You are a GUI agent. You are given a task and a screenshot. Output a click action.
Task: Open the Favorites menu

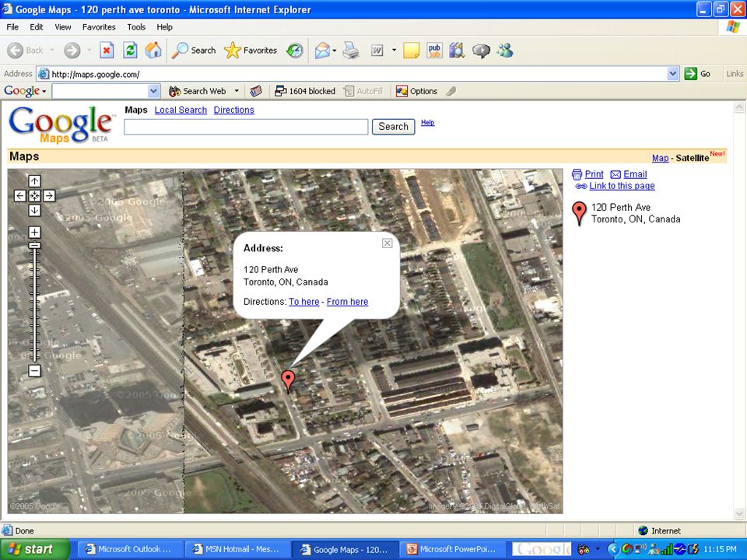coord(99,27)
